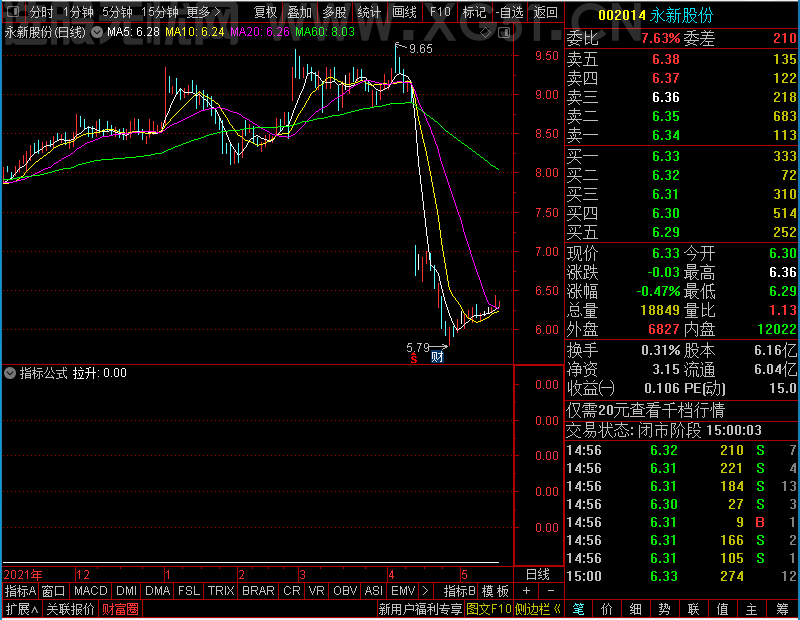Select the 笔 tick-detail tab
The image size is (800, 620).
(x=578, y=609)
